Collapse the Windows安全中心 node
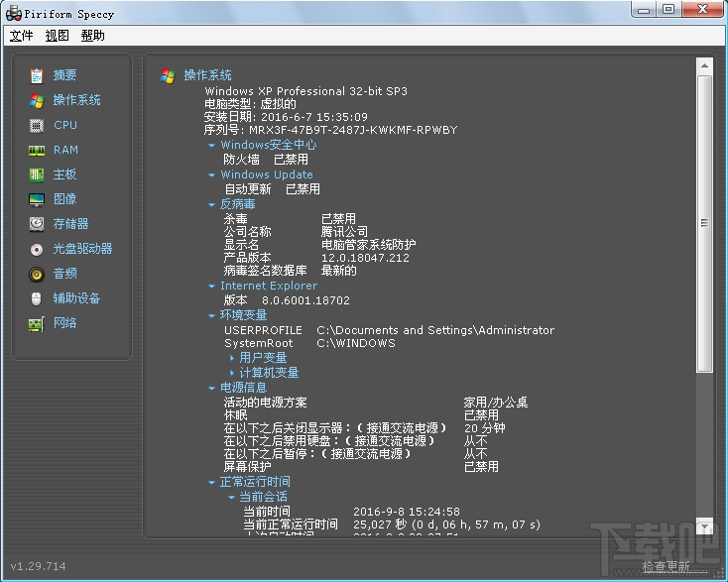This screenshot has width=728, height=582. [x=211, y=146]
